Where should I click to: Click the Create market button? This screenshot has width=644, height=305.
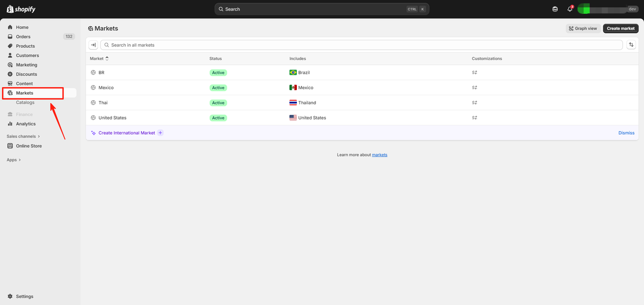click(620, 29)
